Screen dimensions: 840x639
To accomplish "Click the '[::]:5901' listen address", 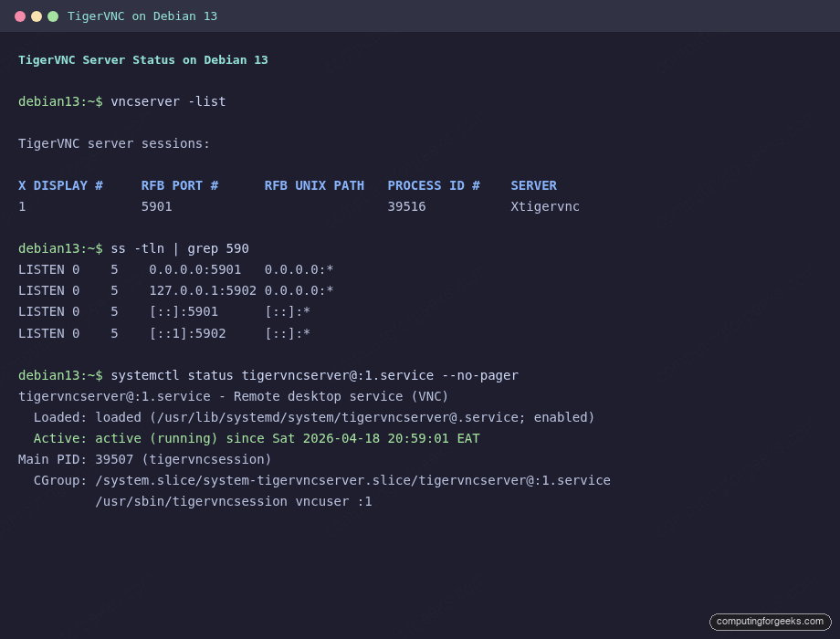I will (x=184, y=312).
